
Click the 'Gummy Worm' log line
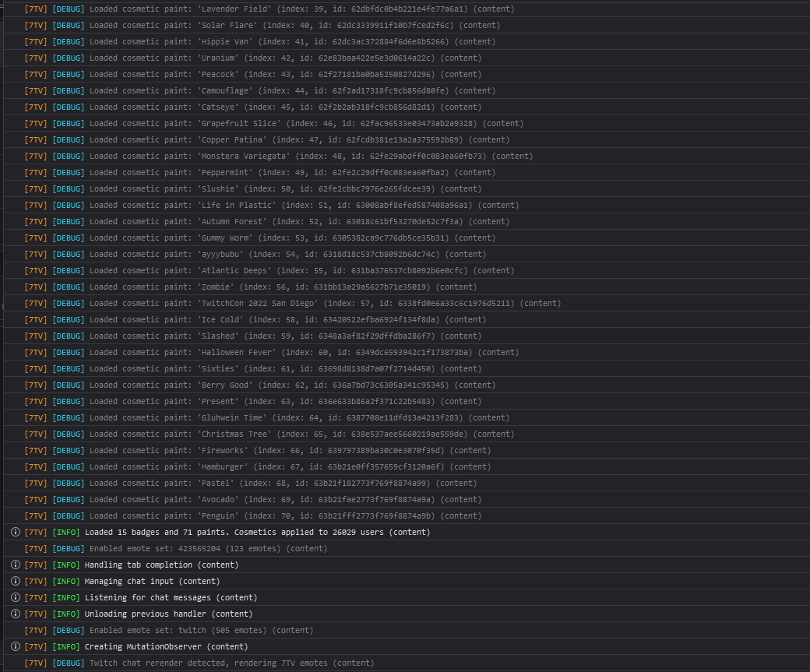(407, 237)
